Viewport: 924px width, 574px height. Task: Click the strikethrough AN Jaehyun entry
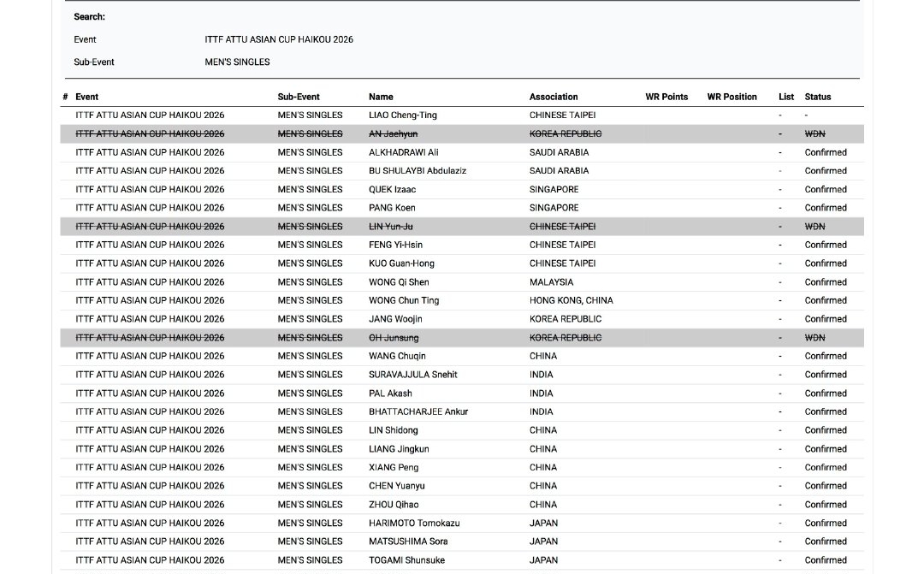pos(393,133)
